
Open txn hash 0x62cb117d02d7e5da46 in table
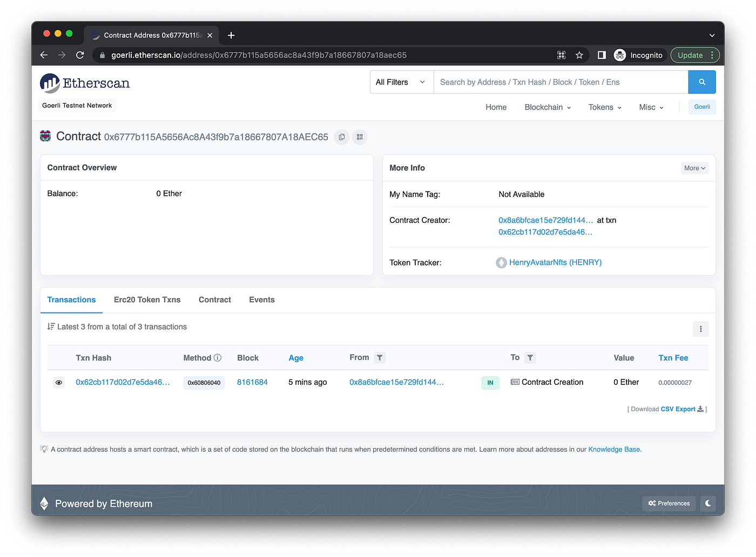click(123, 382)
